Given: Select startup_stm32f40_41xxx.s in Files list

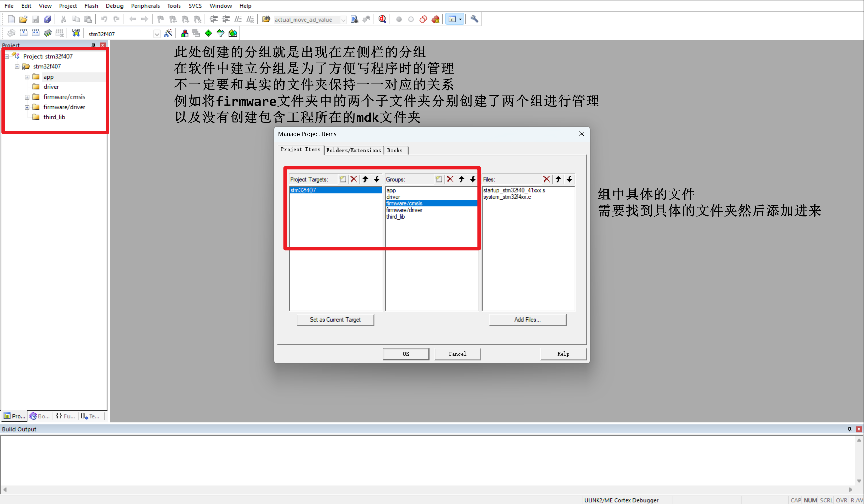Looking at the screenshot, I should click(x=514, y=190).
